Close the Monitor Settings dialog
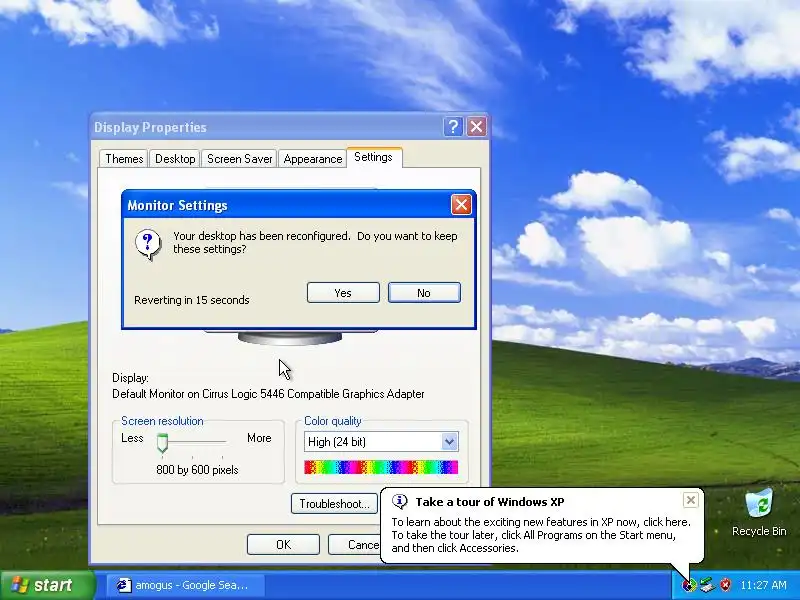 461,205
